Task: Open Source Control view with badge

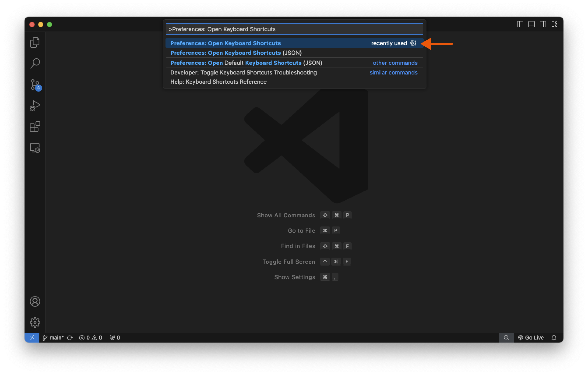Action: pos(35,85)
